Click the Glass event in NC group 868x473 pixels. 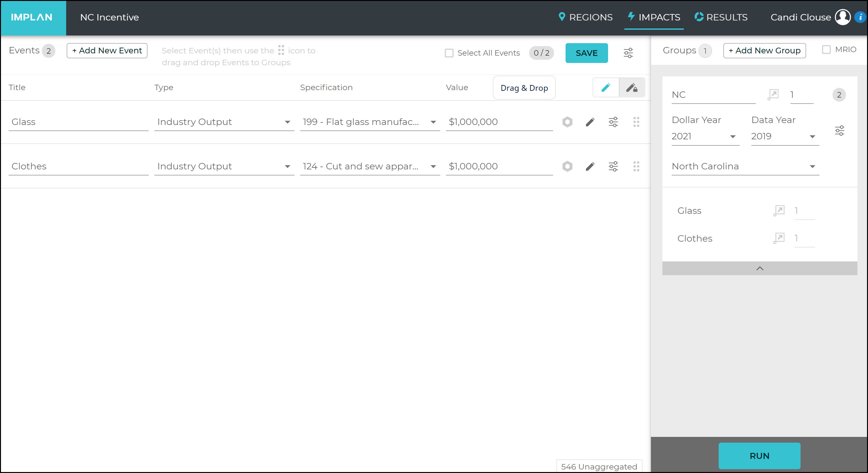[x=689, y=211]
